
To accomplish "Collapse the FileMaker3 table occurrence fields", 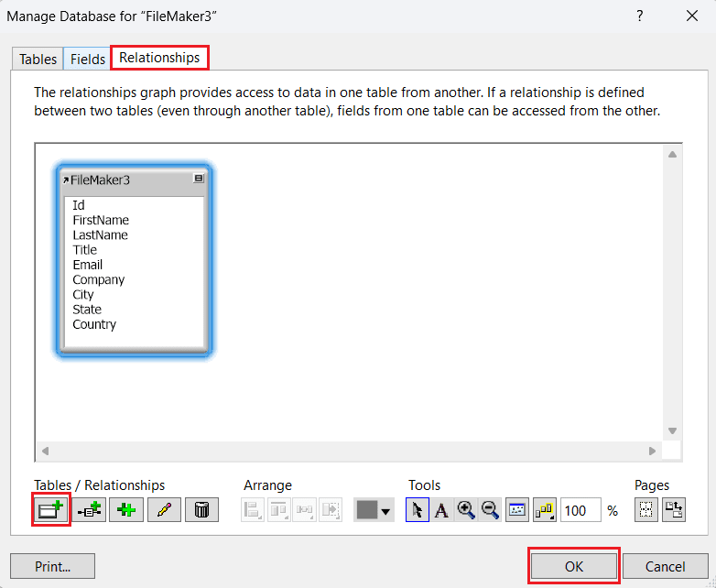I will point(199,180).
